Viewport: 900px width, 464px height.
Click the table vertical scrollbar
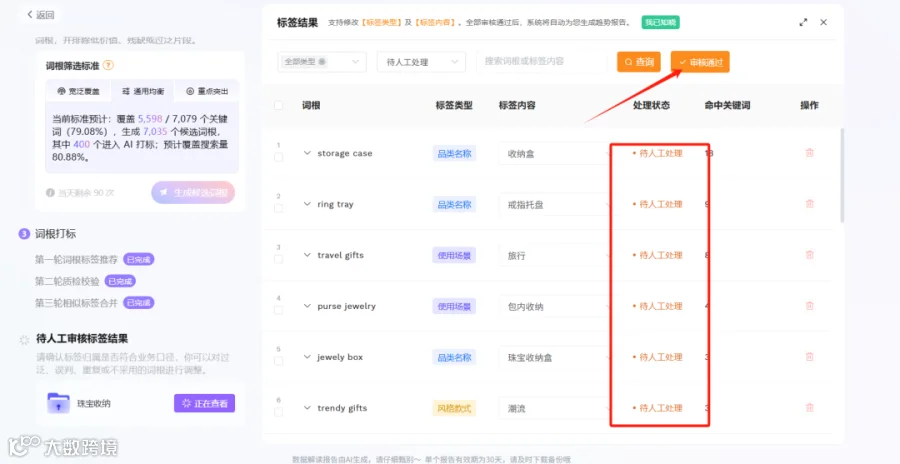point(842,175)
